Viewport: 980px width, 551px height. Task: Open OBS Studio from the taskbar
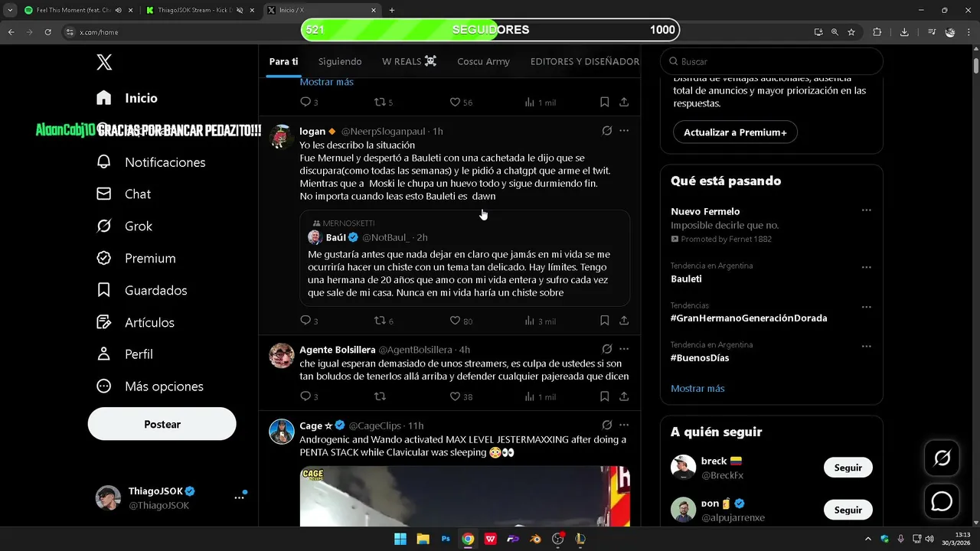tap(558, 539)
